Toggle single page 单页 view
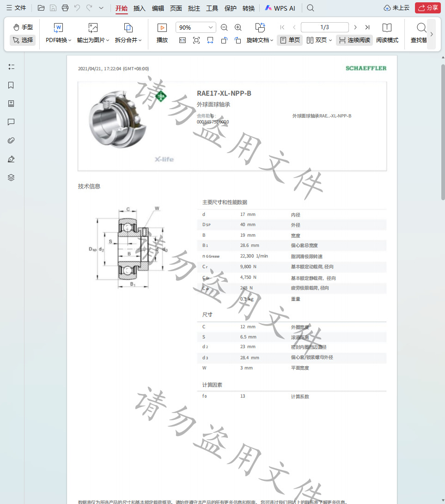This screenshot has height=504, width=445. pos(290,40)
